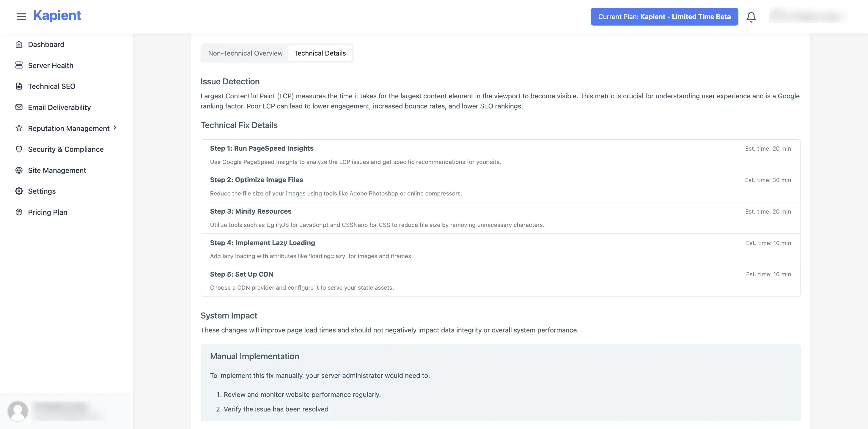Click the CDN provider description text

[302, 288]
